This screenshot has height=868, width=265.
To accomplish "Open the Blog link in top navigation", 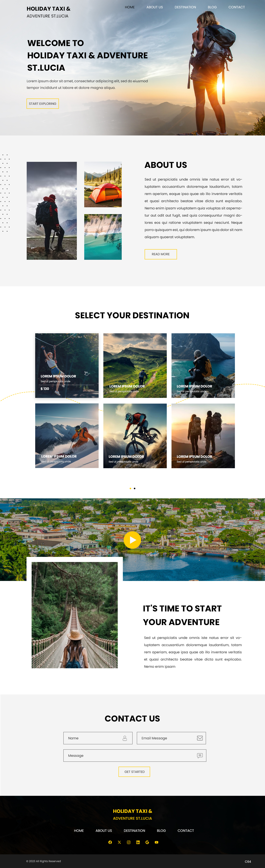I will click(x=212, y=7).
